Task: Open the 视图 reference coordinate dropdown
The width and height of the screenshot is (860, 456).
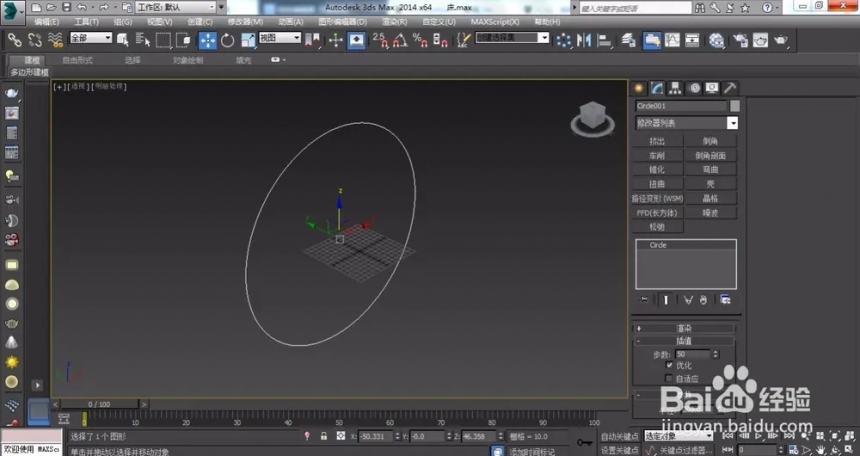Action: click(280, 38)
